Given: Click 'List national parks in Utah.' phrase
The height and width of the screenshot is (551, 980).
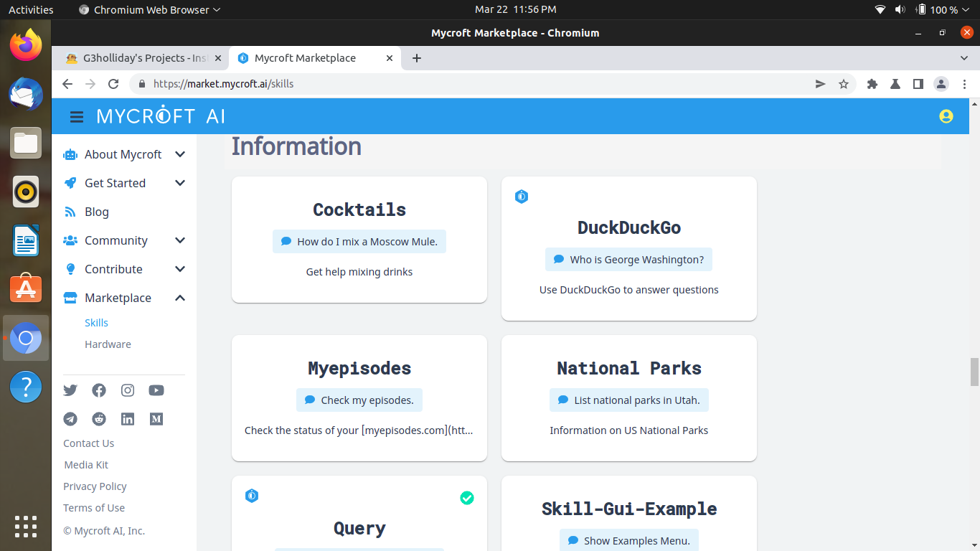Looking at the screenshot, I should [629, 400].
